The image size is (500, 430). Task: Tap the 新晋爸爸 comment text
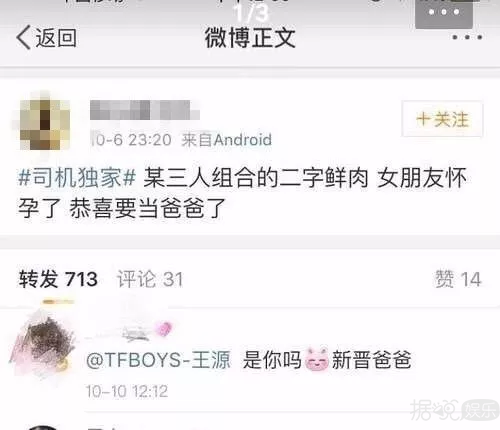click(371, 360)
